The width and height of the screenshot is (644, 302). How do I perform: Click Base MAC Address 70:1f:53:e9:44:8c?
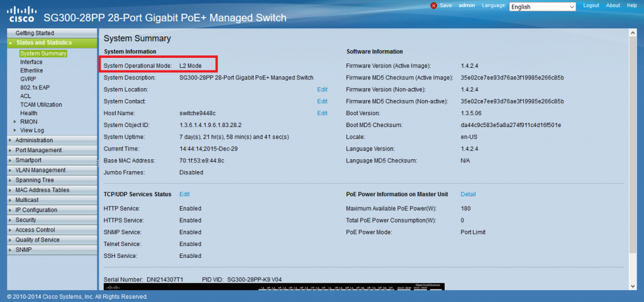pyautogui.click(x=202, y=160)
